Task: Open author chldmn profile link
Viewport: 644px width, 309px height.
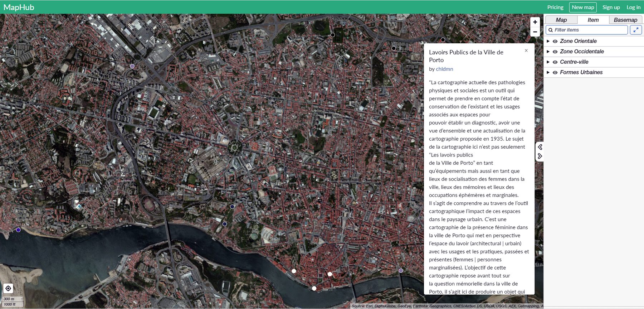Action: coord(444,69)
